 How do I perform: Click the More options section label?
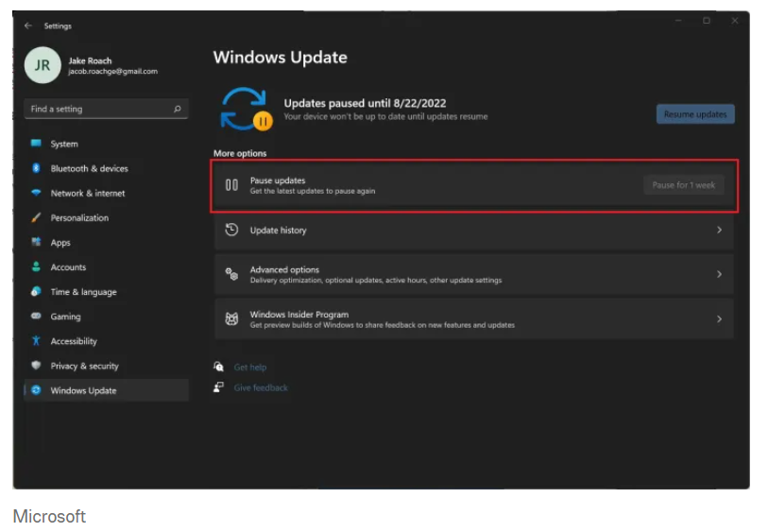pyautogui.click(x=240, y=153)
